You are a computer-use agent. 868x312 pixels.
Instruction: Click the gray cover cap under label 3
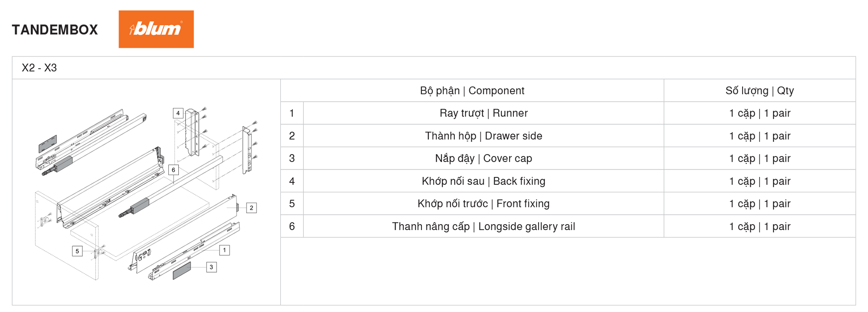tap(182, 271)
